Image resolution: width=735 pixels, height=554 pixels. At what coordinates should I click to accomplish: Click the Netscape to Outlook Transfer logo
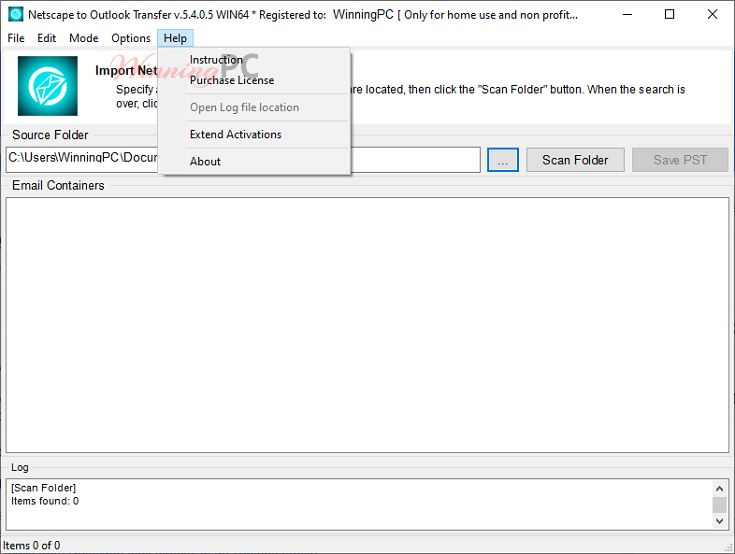point(48,86)
